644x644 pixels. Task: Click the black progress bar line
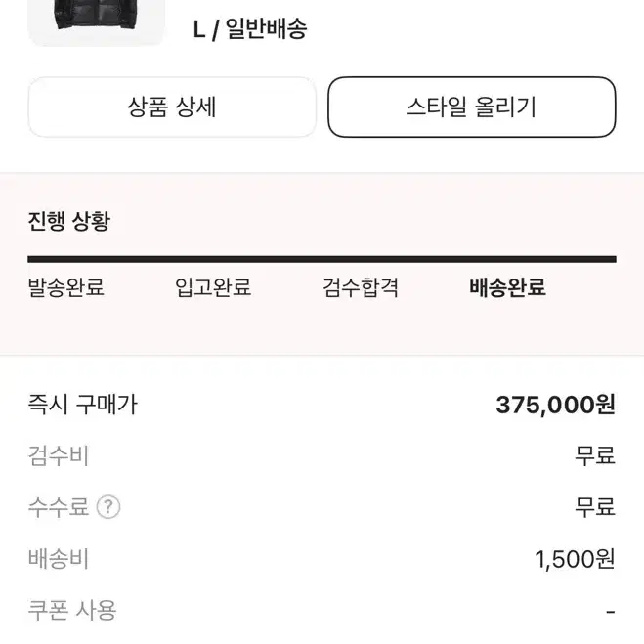322,259
